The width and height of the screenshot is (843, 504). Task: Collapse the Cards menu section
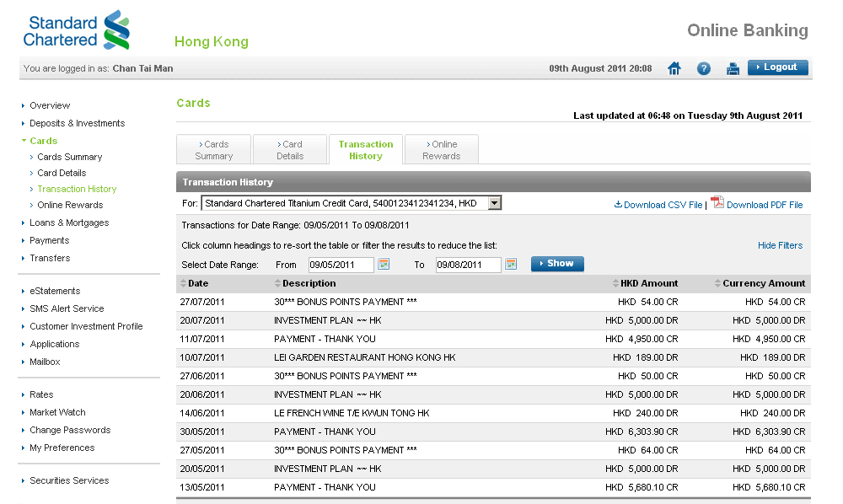(43, 141)
